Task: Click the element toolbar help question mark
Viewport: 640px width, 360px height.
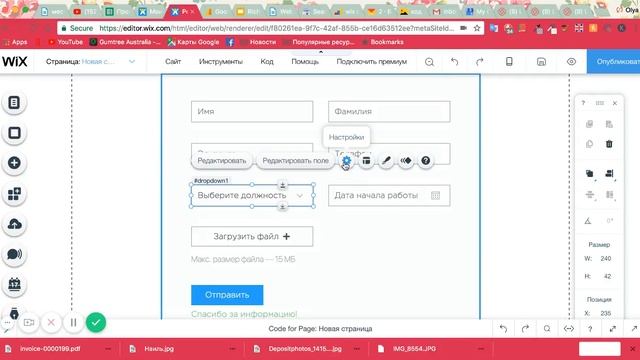Action: pos(425,161)
